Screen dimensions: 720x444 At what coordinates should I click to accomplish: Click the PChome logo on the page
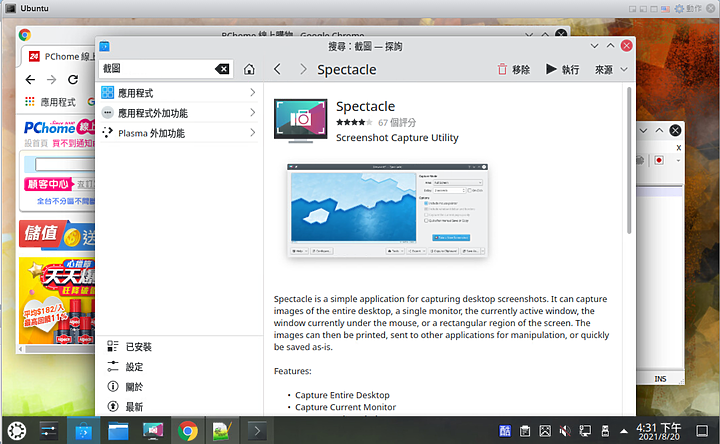coord(59,127)
